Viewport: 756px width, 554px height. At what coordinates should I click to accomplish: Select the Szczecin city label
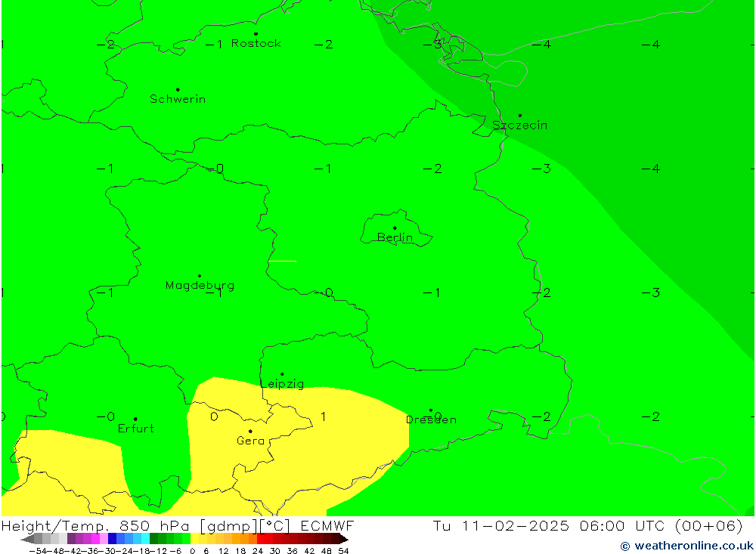coord(520,125)
